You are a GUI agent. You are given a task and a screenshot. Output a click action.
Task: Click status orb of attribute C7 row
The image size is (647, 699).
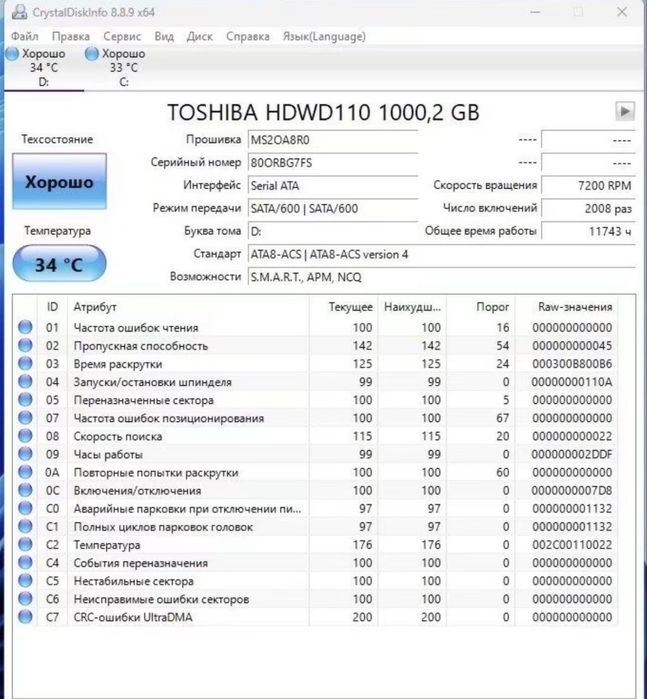(25, 617)
